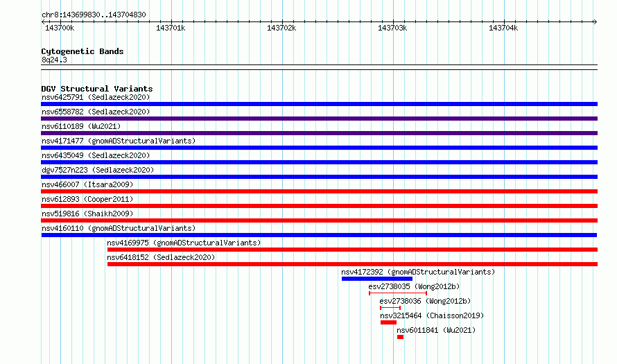617x364 pixels.
Task: Click the 8q24.3 cytogenetic band line
Action: (319, 67)
